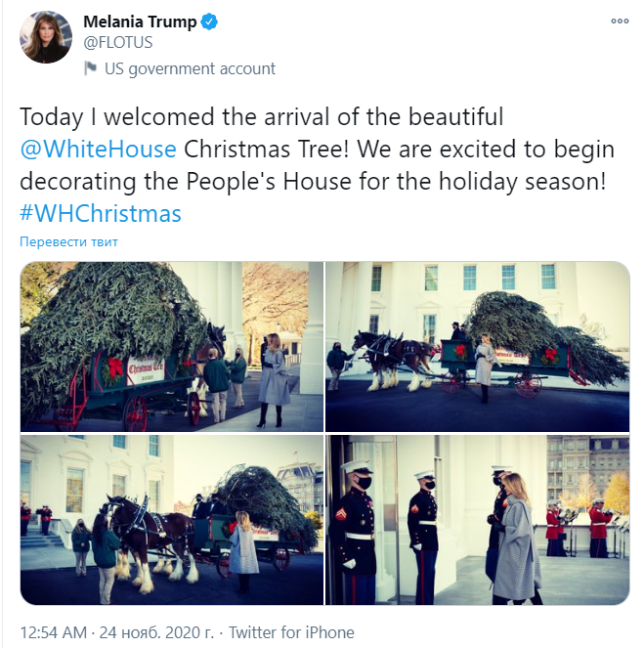The width and height of the screenshot is (644, 648).
Task: Click the 12:54 AM tweet timestamp
Action: tap(54, 632)
